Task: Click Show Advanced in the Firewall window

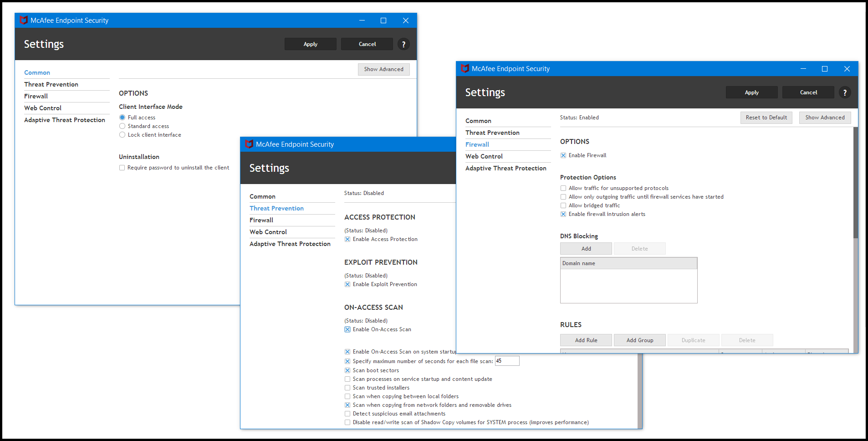Action: click(825, 118)
